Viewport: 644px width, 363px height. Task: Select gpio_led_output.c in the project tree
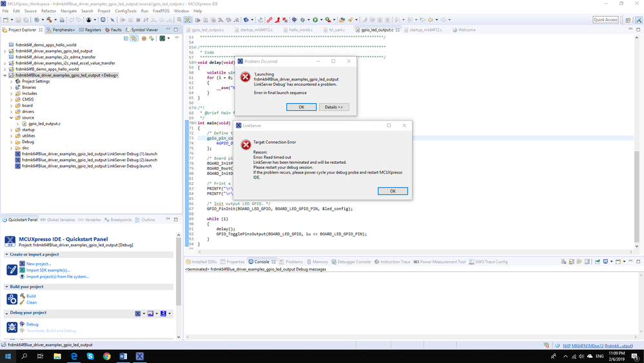[x=44, y=124]
